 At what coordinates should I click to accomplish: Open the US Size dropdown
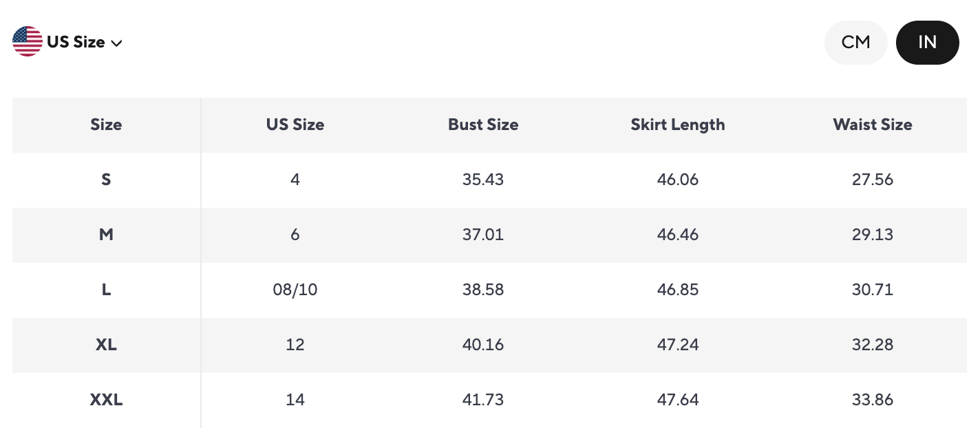pyautogui.click(x=76, y=42)
